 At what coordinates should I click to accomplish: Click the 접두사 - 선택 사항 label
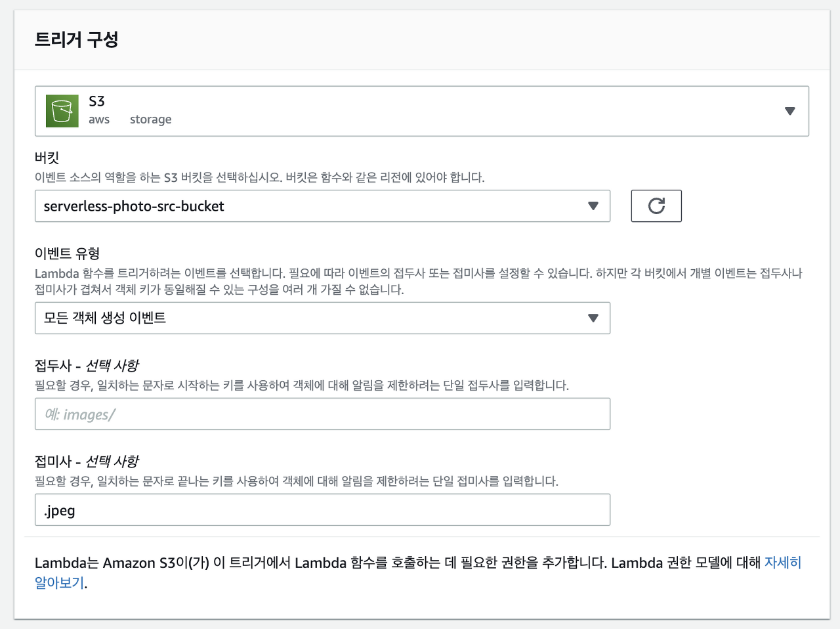click(x=87, y=365)
